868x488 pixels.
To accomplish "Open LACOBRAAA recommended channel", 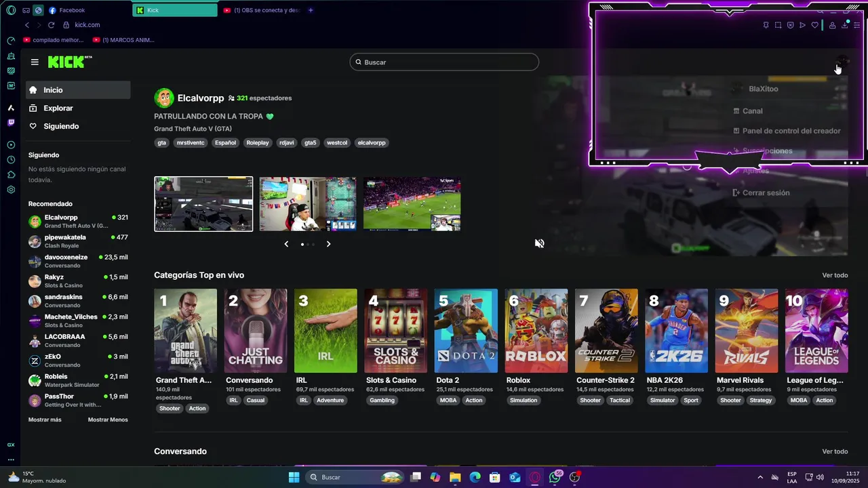I will coord(78,340).
